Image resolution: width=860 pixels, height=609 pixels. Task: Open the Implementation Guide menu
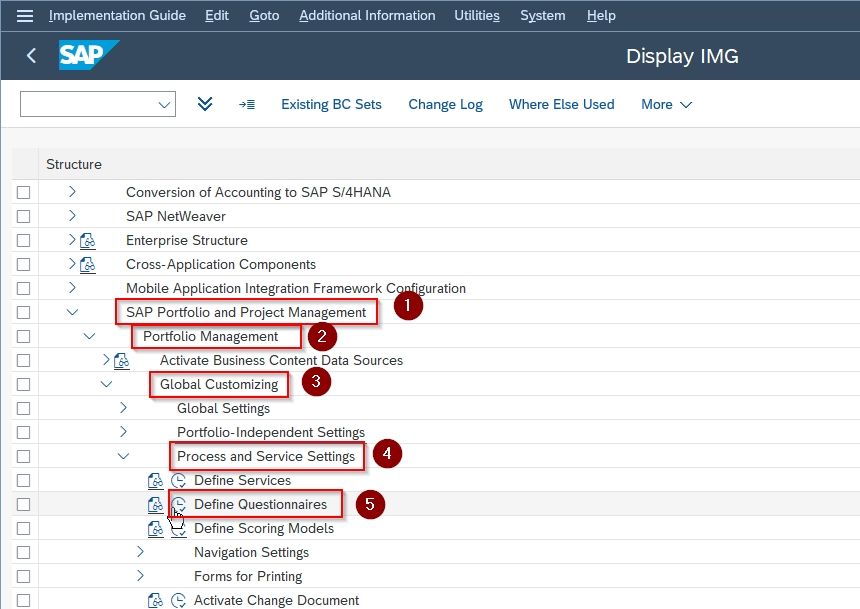tap(117, 15)
